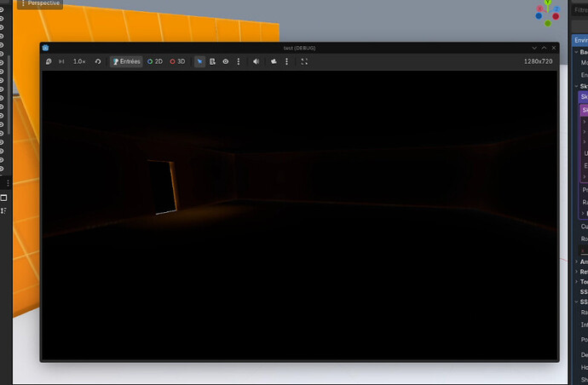
Task: Toggle the Entrées input mode button
Action: (x=126, y=61)
